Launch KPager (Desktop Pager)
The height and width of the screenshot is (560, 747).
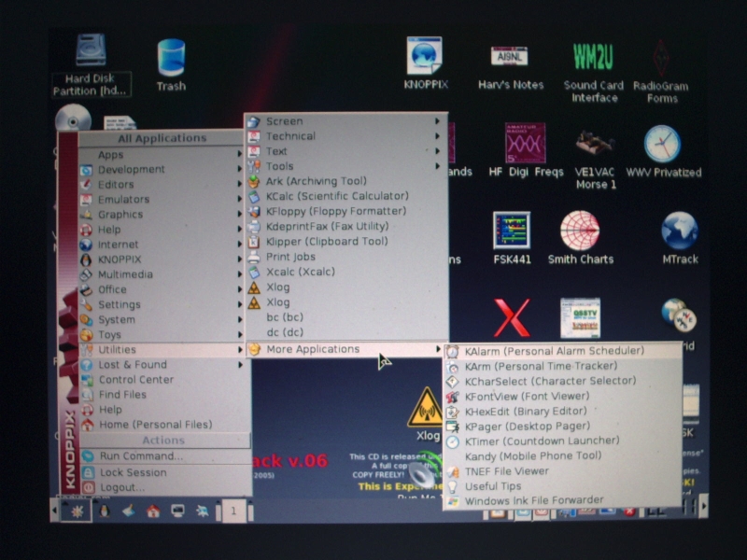pyautogui.click(x=562, y=427)
